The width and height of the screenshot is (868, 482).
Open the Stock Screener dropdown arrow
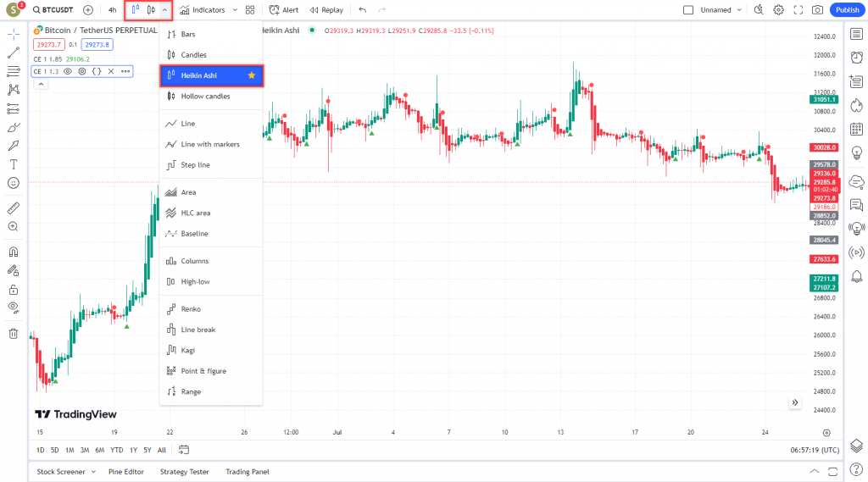[x=93, y=472]
